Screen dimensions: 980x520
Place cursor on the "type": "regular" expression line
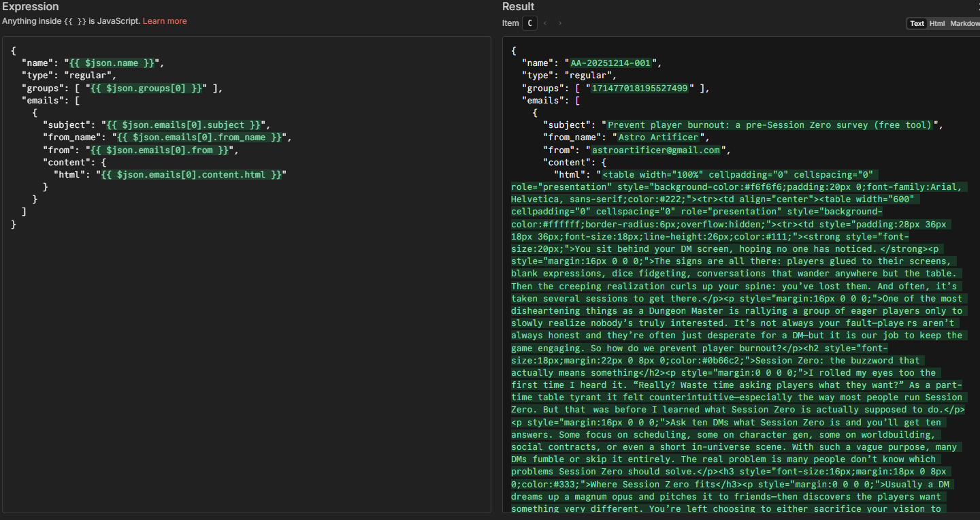pyautogui.click(x=68, y=76)
